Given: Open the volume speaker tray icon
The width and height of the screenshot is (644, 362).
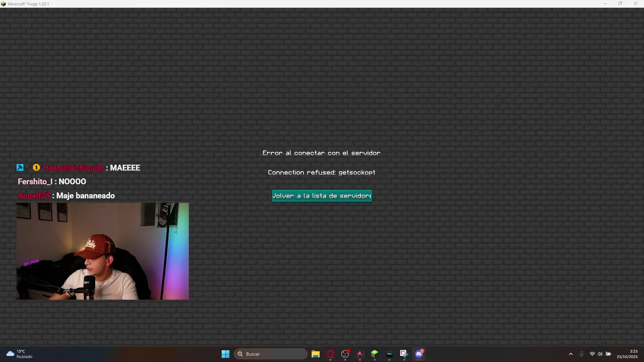Looking at the screenshot, I should pos(600,354).
